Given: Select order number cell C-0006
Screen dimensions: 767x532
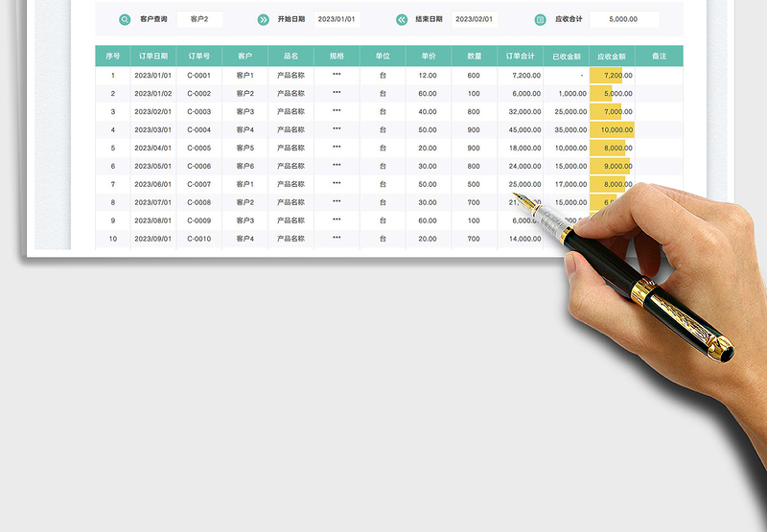Looking at the screenshot, I should (x=199, y=166).
